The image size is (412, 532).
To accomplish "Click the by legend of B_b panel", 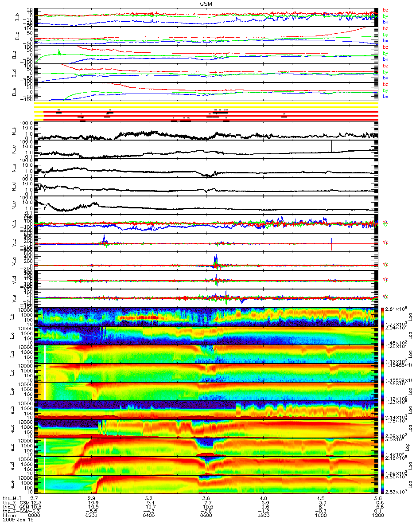I will click(x=385, y=16).
